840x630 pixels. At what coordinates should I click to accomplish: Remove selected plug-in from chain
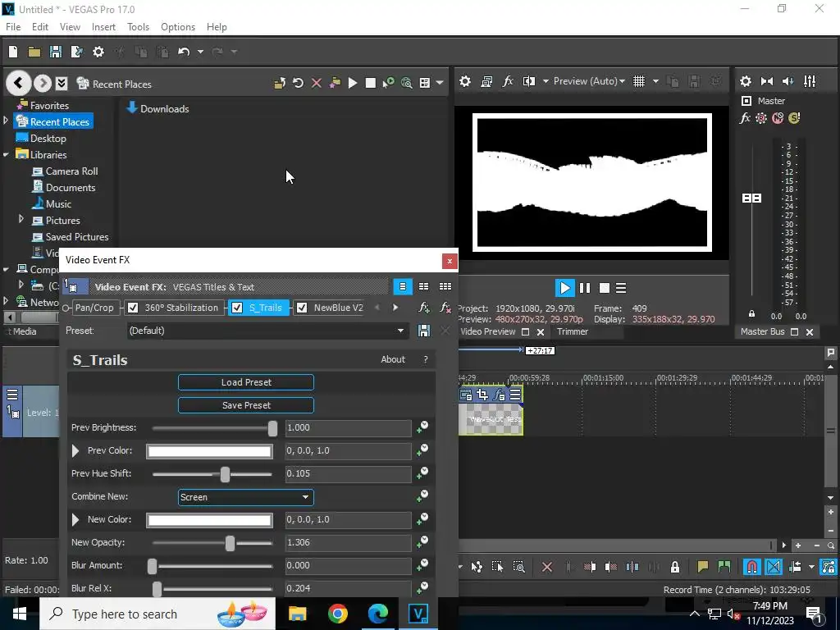click(x=445, y=308)
